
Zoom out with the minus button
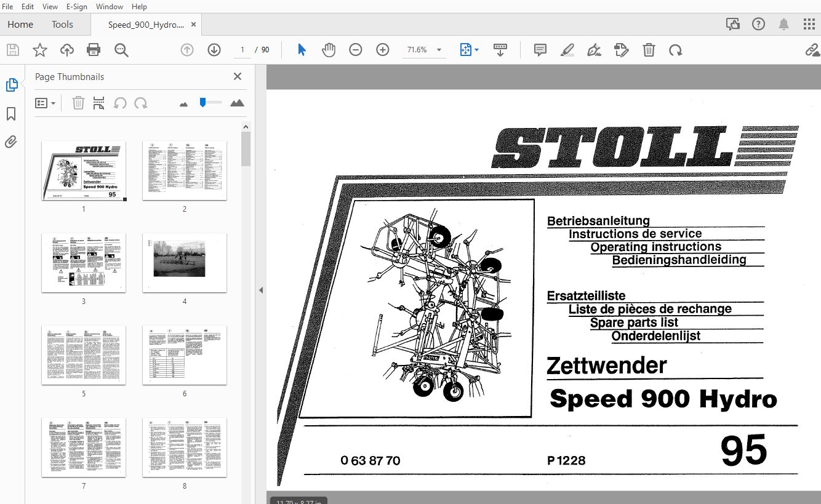tap(356, 50)
